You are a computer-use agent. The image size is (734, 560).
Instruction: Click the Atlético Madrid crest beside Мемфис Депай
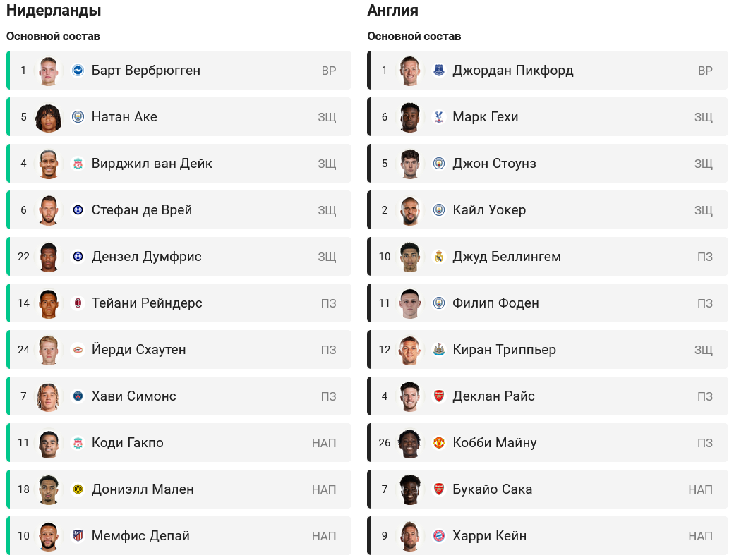[78, 536]
